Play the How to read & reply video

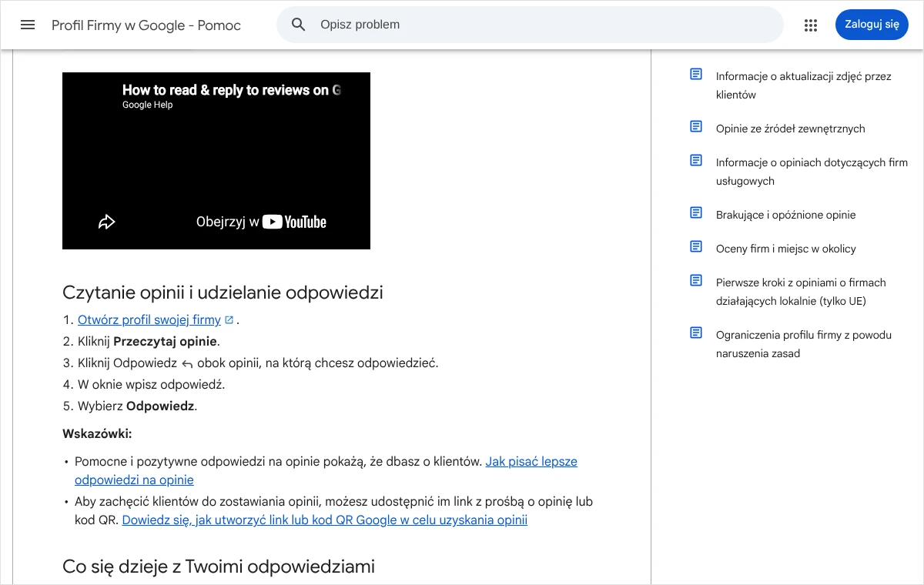tap(216, 161)
